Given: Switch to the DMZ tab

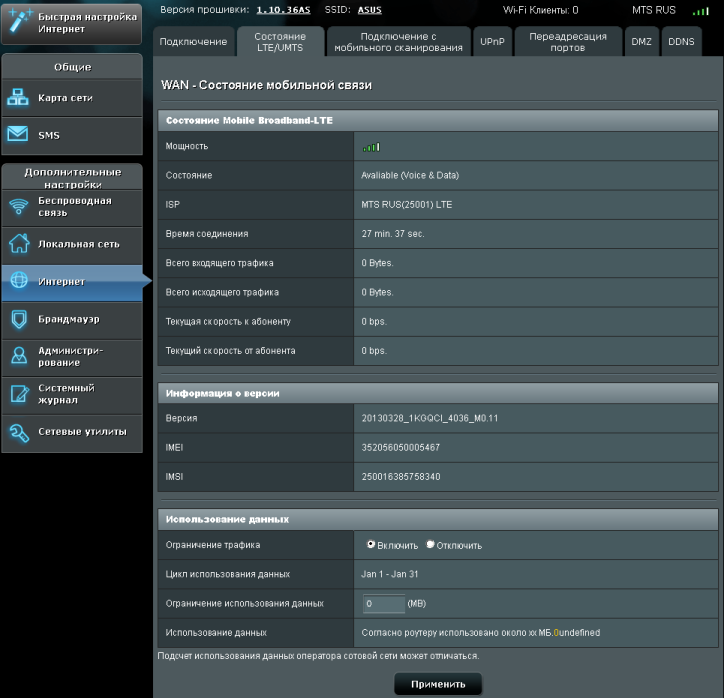Looking at the screenshot, I should 641,42.
